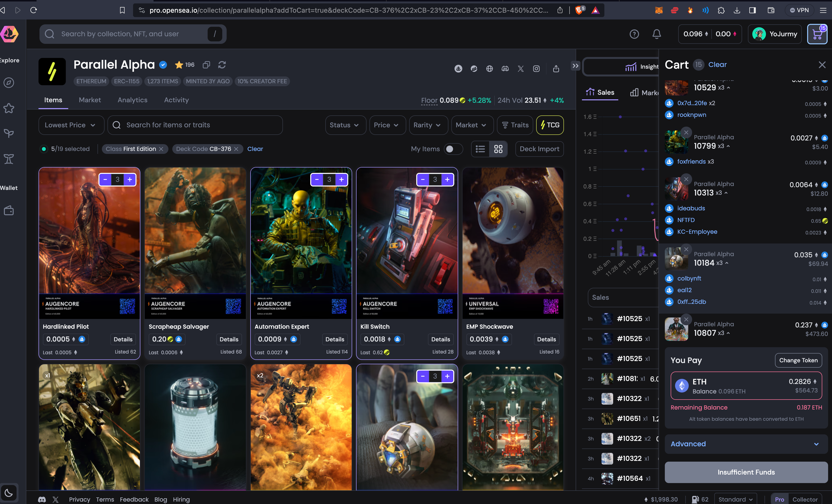Switch to list view icon
Screen dimensions: 832x504
coord(480,149)
